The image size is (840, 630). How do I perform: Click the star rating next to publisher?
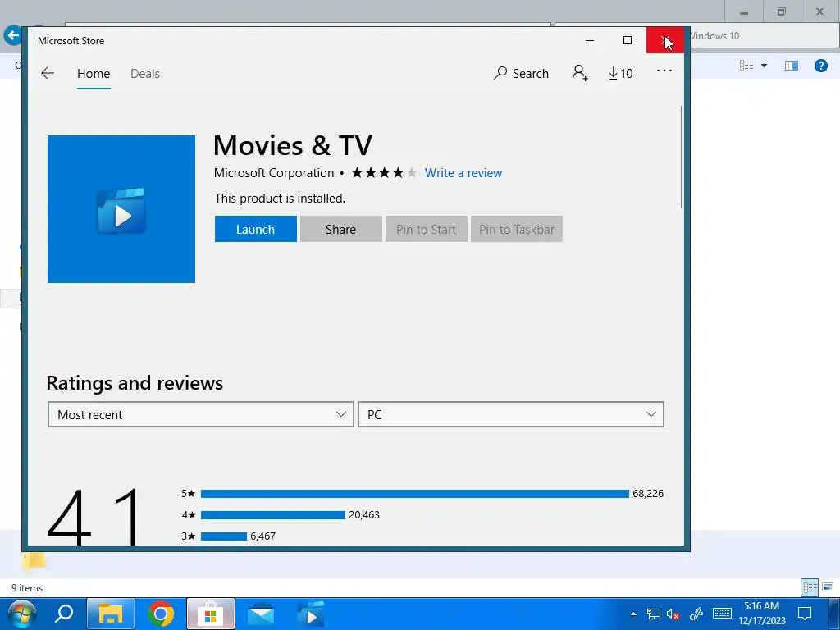tap(384, 173)
